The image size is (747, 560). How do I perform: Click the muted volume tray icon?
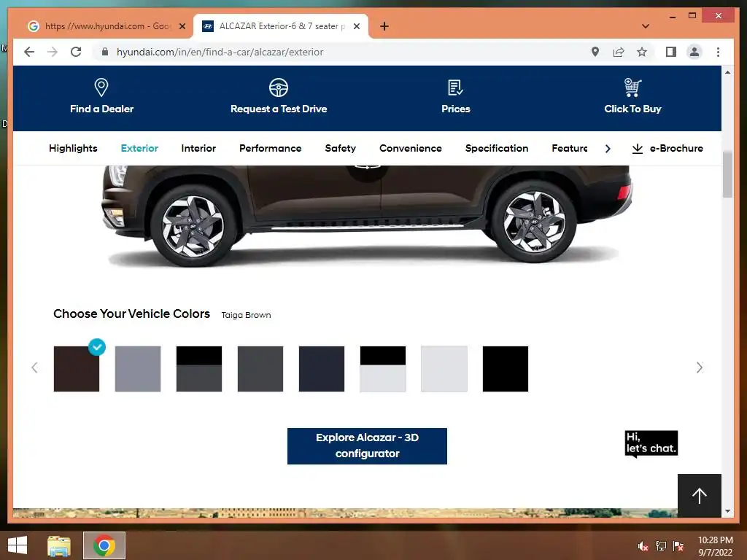tap(643, 546)
